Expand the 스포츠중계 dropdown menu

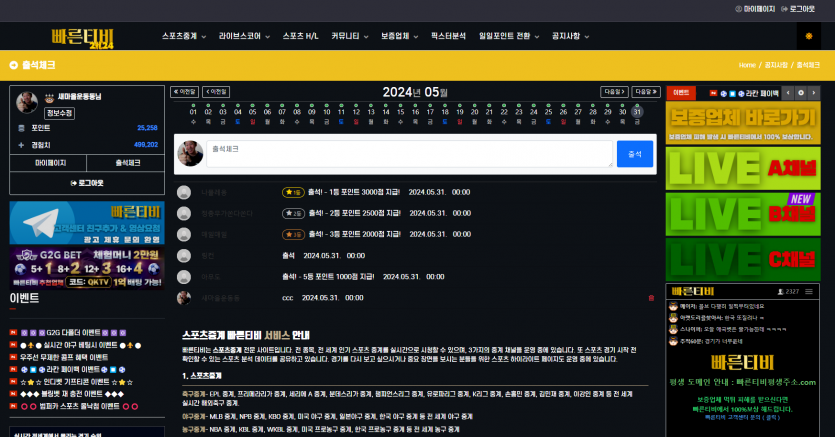[184, 36]
